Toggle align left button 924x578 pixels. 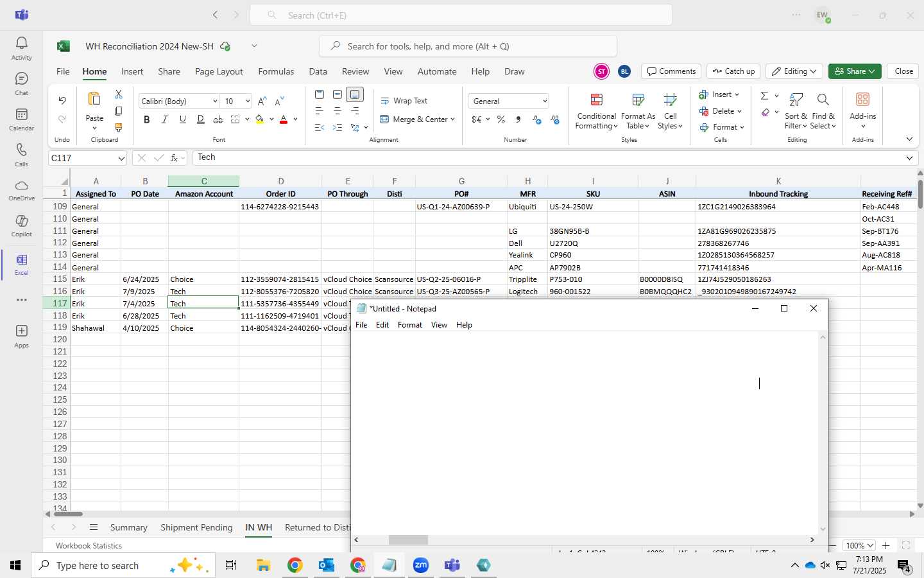(x=320, y=111)
